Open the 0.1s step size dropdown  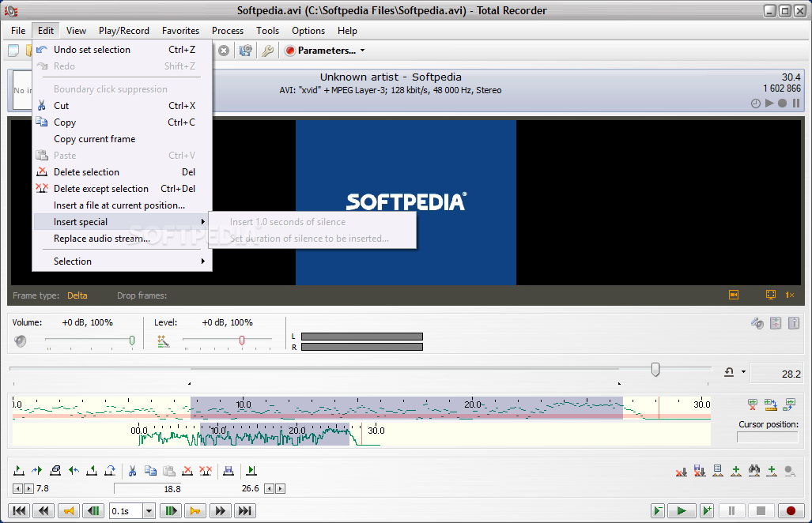coord(149,511)
